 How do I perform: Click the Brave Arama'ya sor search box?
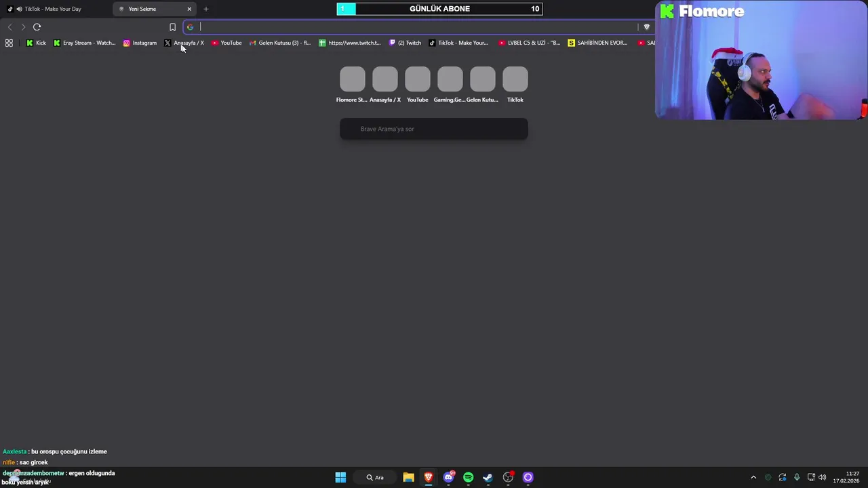tap(434, 129)
